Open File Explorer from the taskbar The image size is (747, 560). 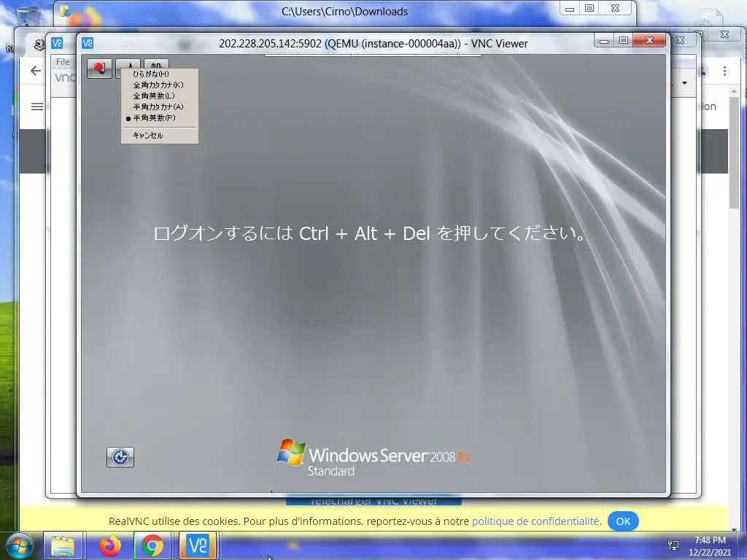point(63,545)
